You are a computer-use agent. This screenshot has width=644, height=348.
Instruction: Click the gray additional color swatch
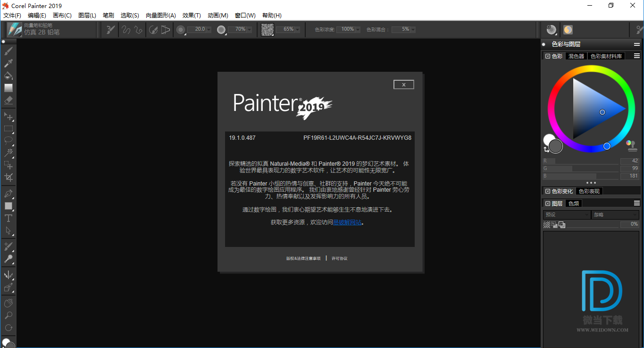(x=556, y=146)
